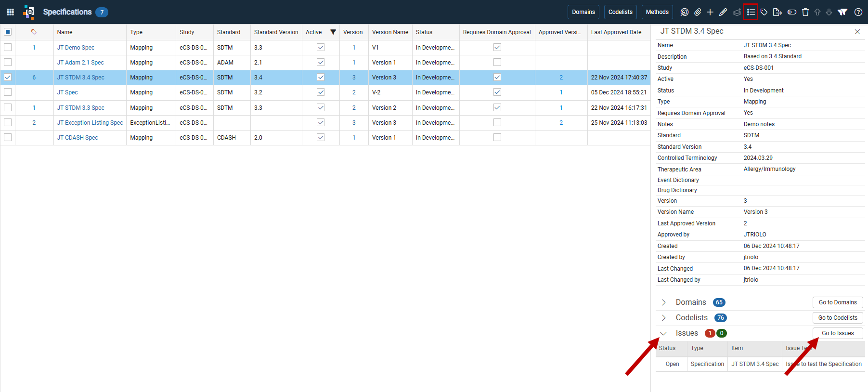Viewport: 868px width, 392px height.
Task: Click the tag icon in toolbar
Action: 764,12
